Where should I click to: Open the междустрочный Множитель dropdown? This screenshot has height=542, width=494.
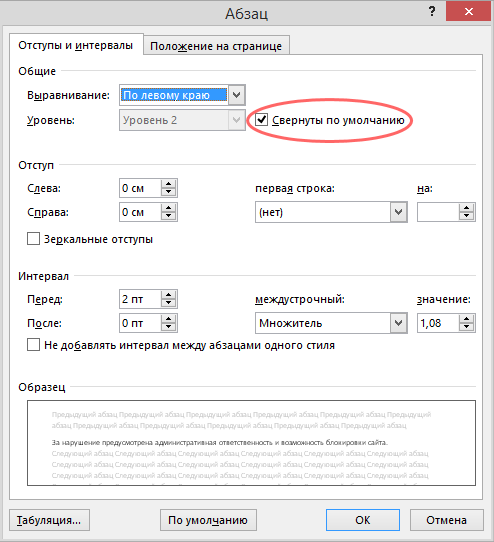[399, 323]
